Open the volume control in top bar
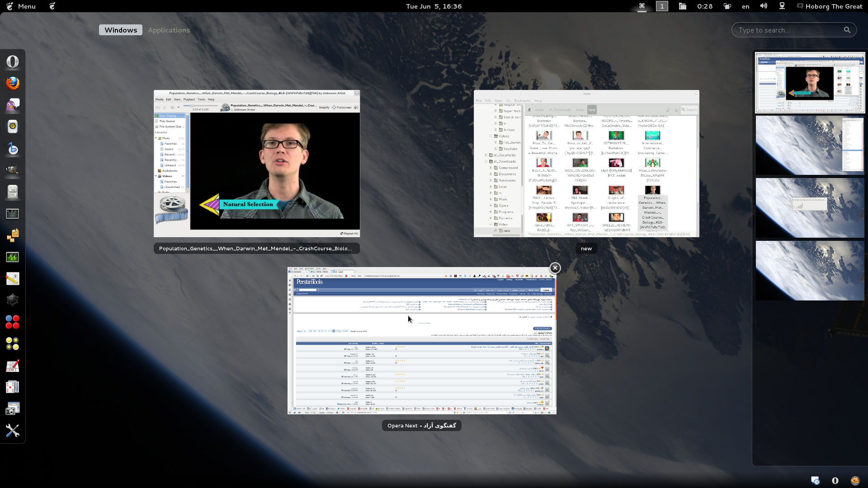The image size is (868, 488). [x=764, y=6]
